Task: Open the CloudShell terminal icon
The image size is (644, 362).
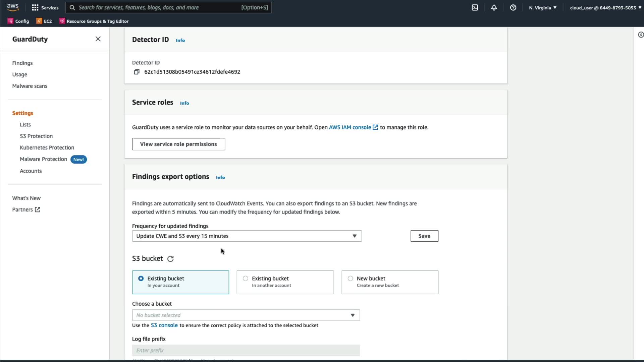Action: [x=475, y=7]
